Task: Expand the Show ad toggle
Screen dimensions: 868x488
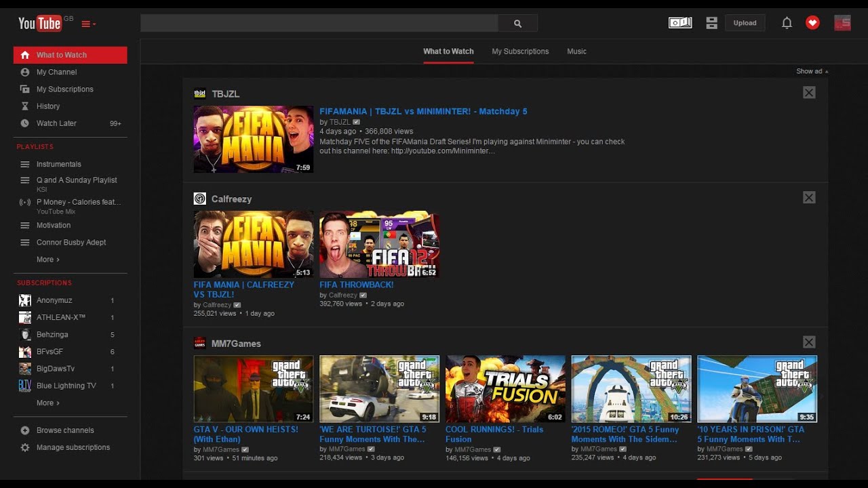Action: click(812, 71)
